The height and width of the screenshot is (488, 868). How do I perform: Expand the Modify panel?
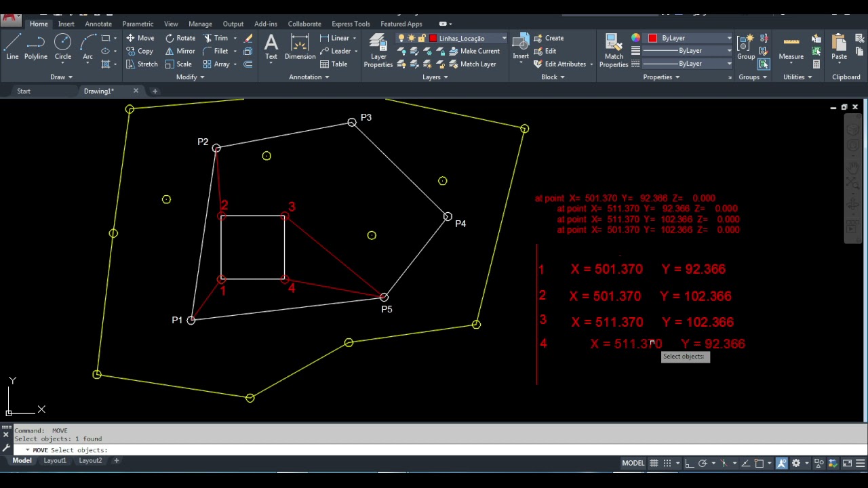point(190,77)
